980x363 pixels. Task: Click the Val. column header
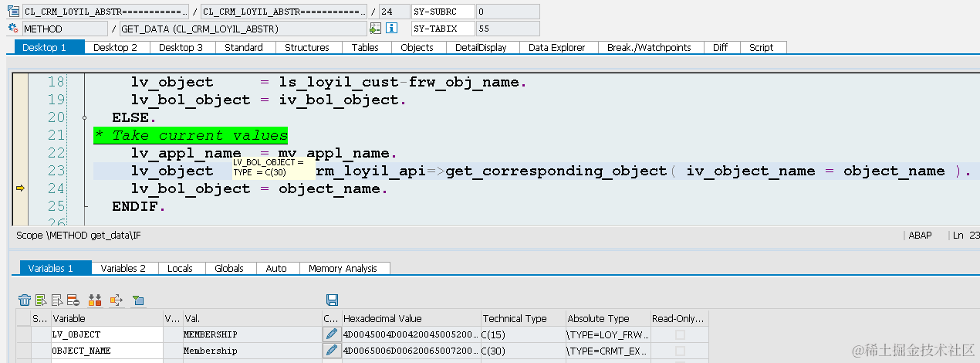tap(252, 318)
